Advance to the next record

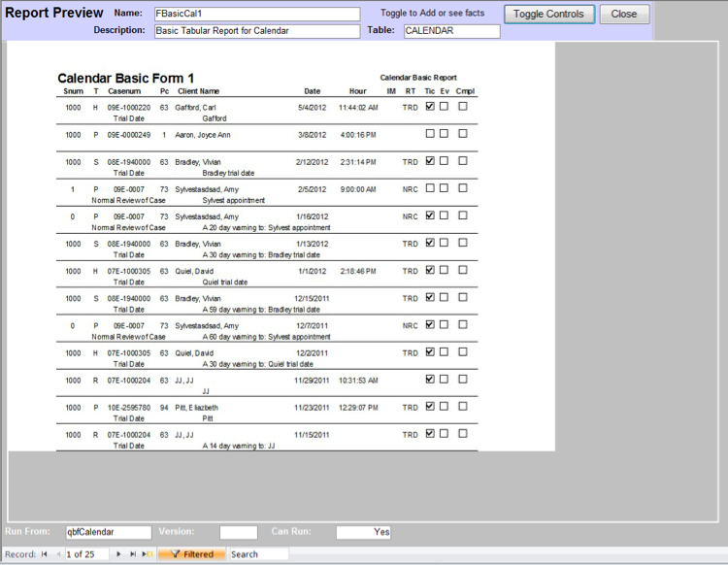(118, 554)
